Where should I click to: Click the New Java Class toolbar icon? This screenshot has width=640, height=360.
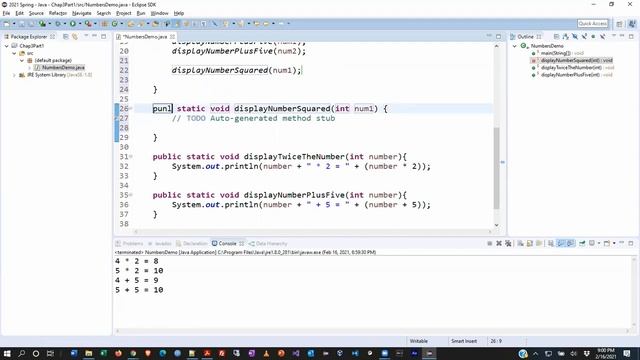[x=115, y=24]
